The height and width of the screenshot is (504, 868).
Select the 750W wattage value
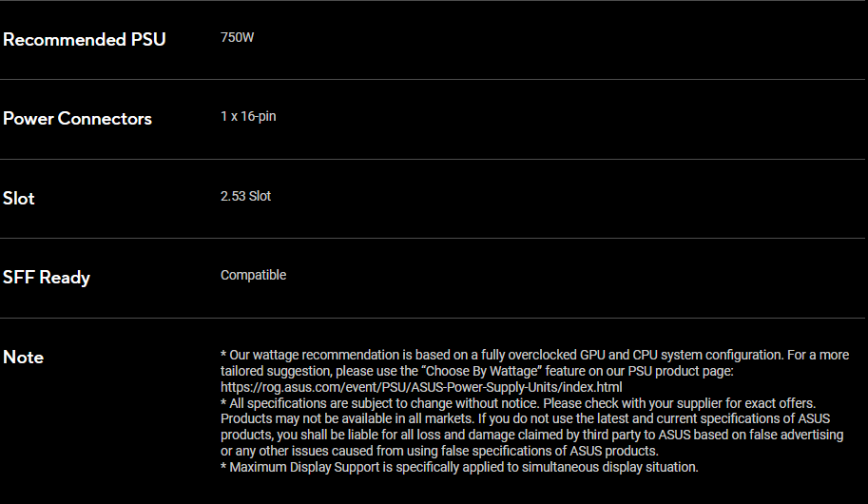tap(238, 38)
